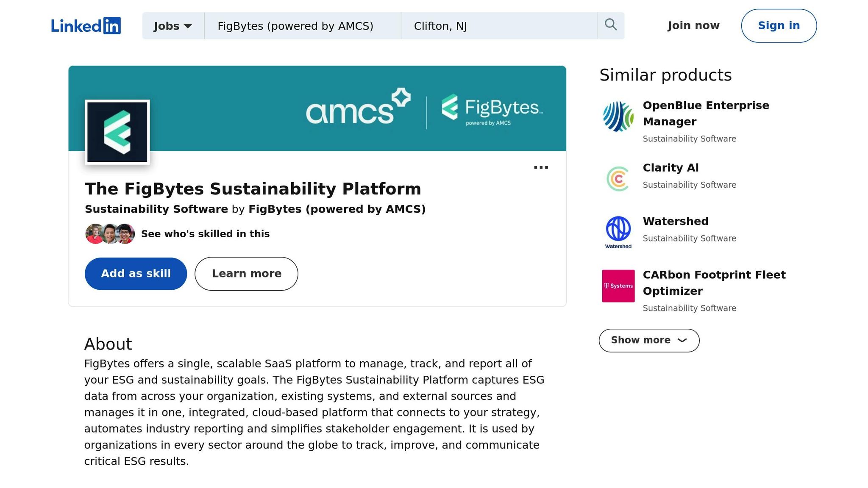Click the skilled members profile photos

(110, 234)
